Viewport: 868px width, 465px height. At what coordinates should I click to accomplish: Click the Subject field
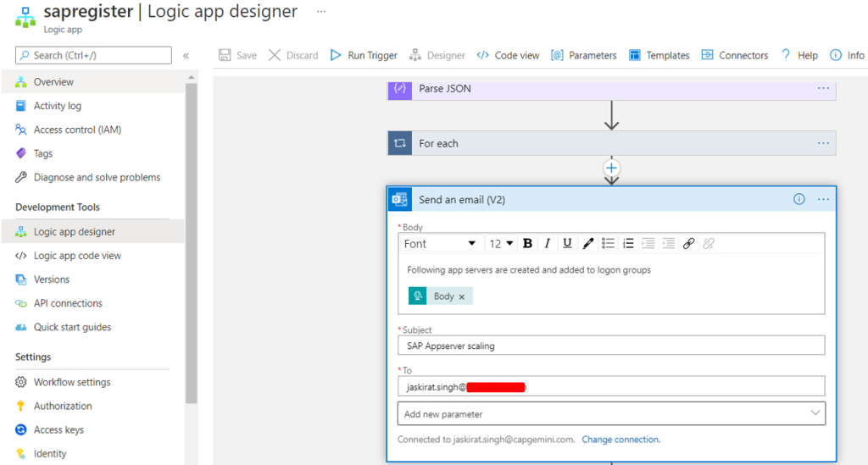coord(611,346)
